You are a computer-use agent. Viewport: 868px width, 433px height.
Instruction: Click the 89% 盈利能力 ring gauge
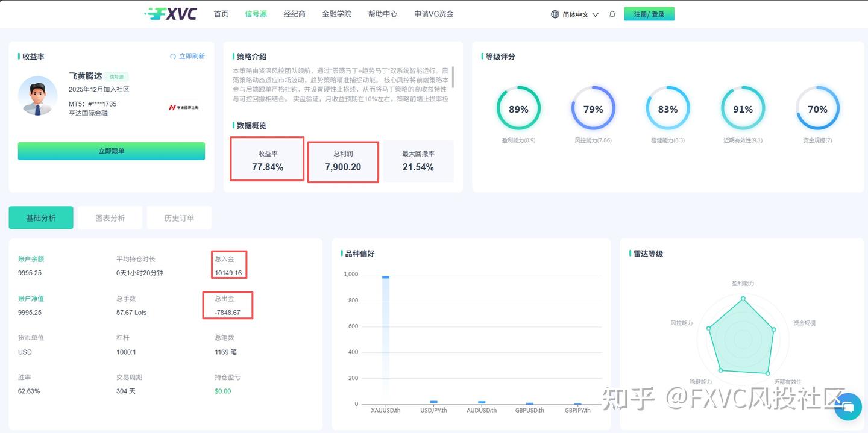[518, 109]
